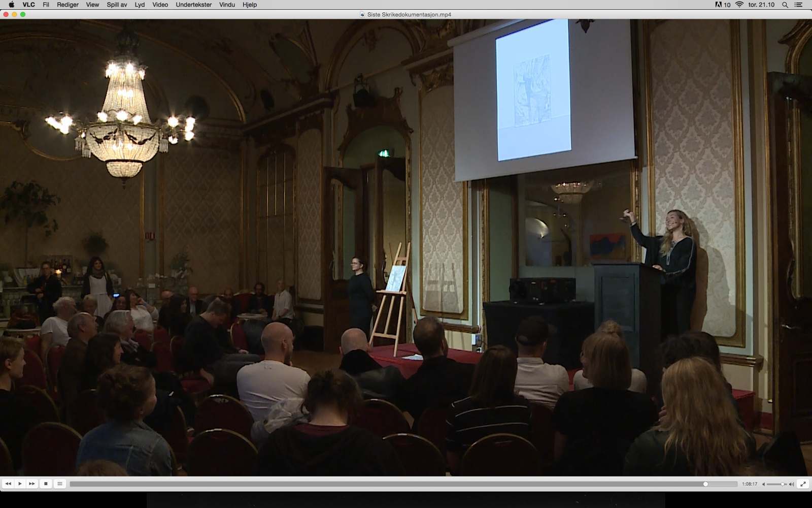Open the Lyd menu
The height and width of the screenshot is (508, 812).
pos(140,5)
